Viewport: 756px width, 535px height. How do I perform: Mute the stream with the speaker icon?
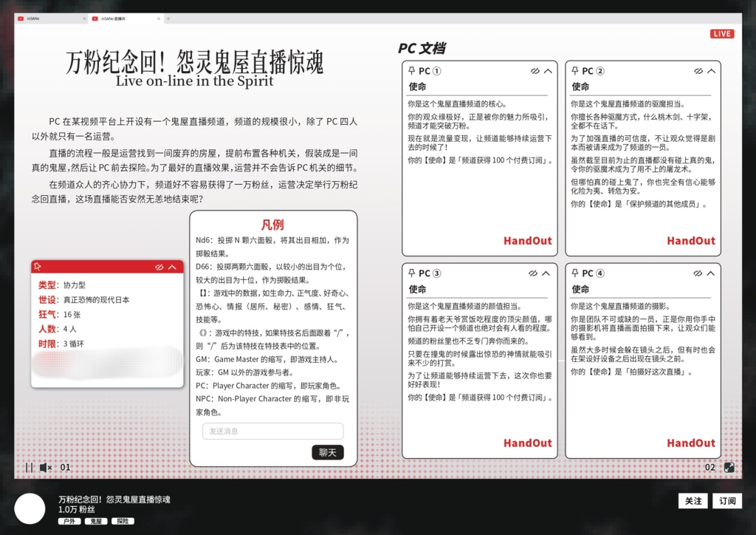click(44, 467)
